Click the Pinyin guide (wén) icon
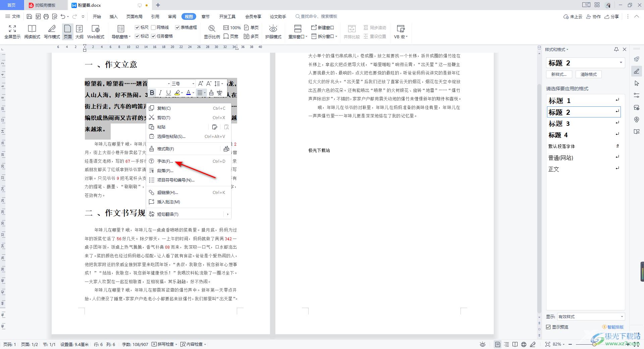Viewport: 644px width, 349px height. click(x=220, y=93)
